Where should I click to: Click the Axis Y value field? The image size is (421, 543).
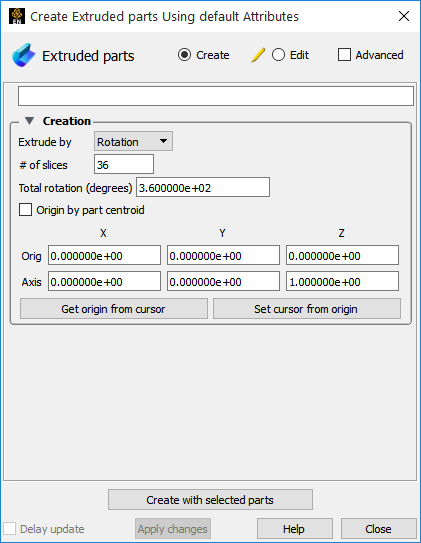(223, 282)
